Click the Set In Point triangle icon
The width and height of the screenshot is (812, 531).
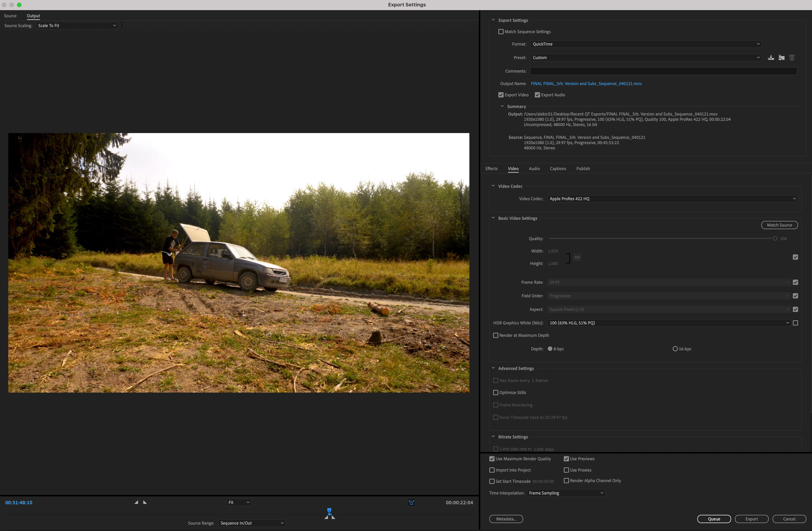coord(137,502)
